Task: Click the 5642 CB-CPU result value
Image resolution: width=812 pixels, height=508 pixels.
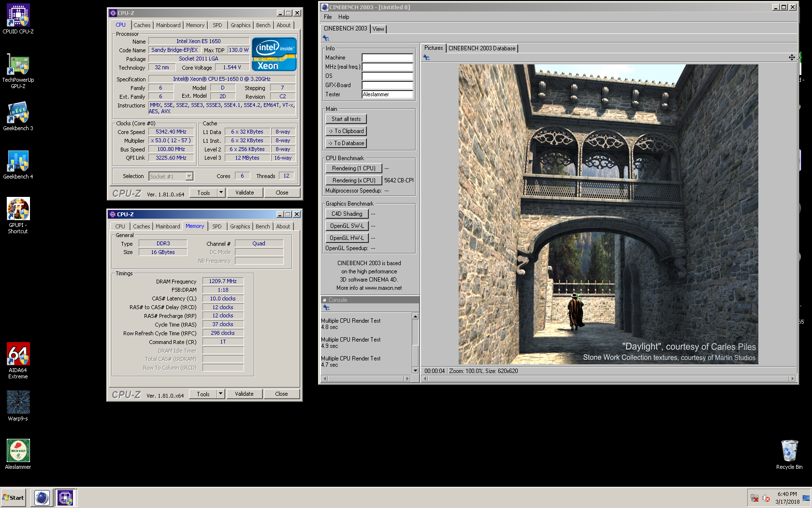Action: point(399,180)
